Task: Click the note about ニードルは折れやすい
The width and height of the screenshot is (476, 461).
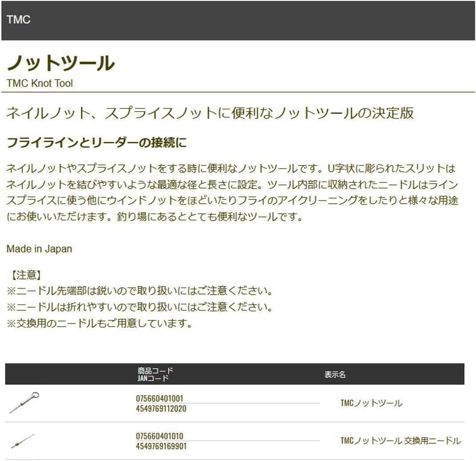Action: [139, 307]
